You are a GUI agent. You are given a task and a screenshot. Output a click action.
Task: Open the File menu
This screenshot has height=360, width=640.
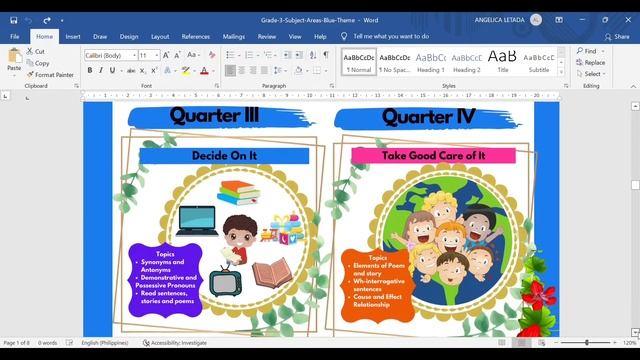coord(15,36)
